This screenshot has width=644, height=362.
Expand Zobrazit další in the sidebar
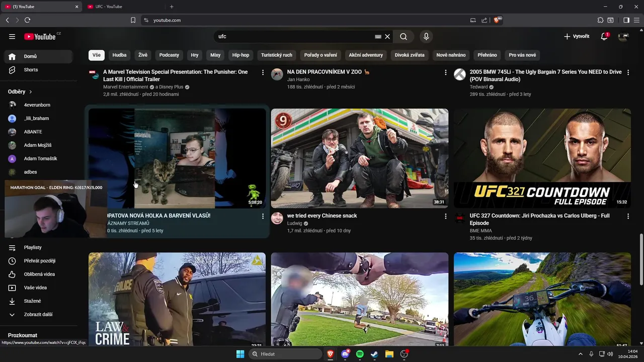tap(39, 314)
